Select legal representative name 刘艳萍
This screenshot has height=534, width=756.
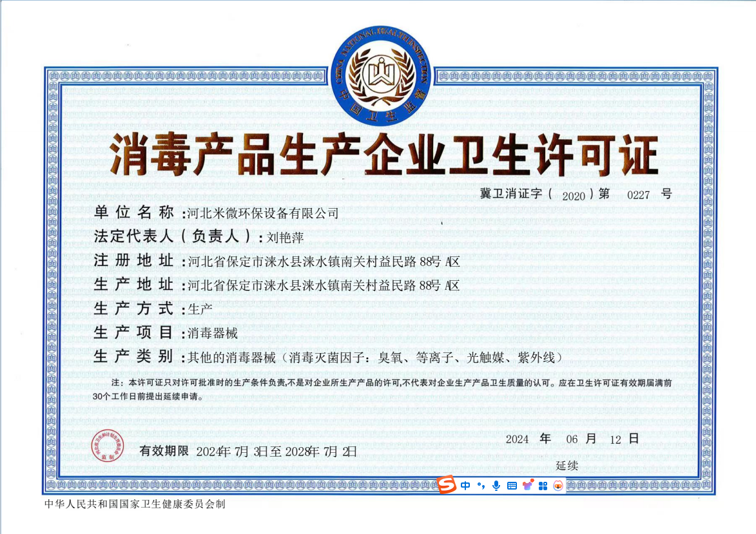pos(285,238)
